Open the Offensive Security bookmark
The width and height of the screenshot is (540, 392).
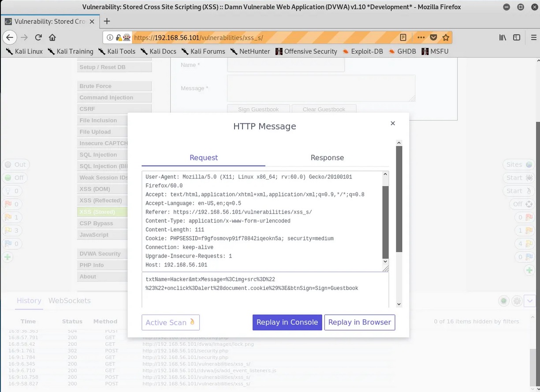click(306, 51)
